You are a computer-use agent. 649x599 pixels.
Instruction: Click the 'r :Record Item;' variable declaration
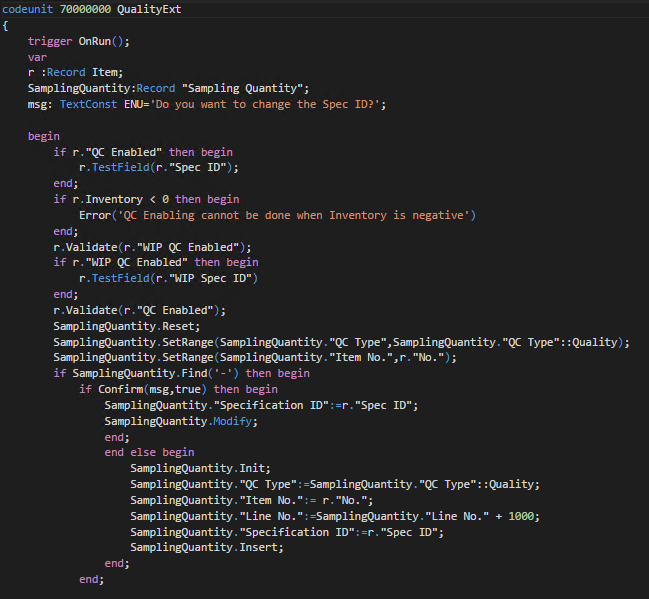(x=75, y=72)
